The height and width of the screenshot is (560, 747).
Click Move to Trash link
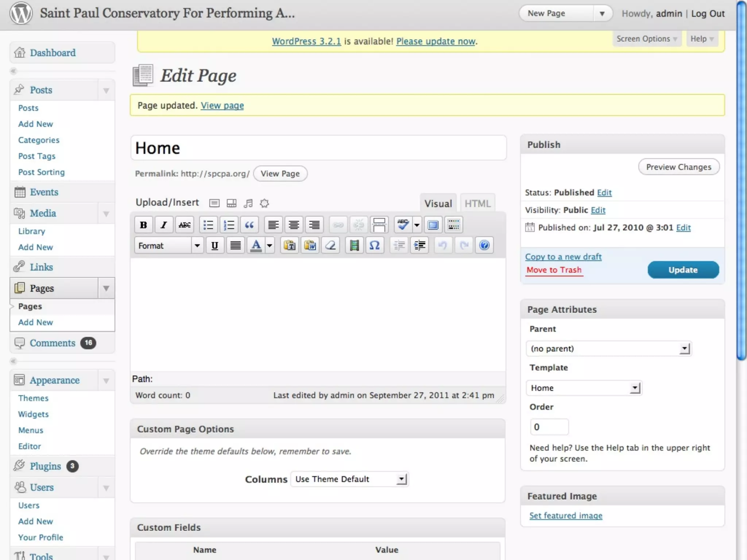pyautogui.click(x=554, y=270)
